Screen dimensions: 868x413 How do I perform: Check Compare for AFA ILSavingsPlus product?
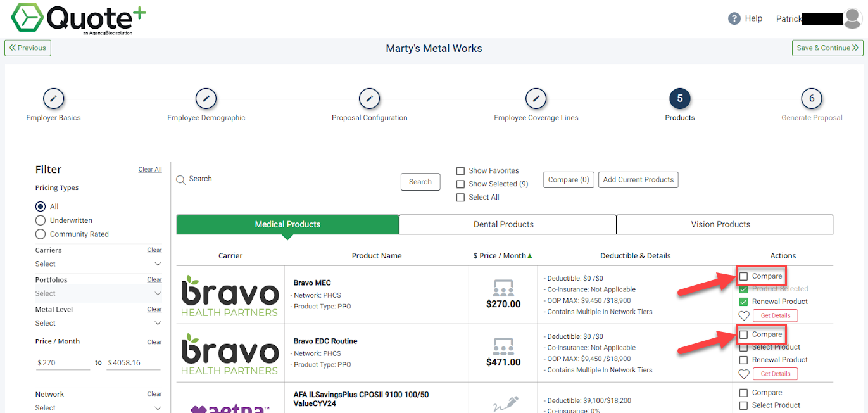click(744, 393)
